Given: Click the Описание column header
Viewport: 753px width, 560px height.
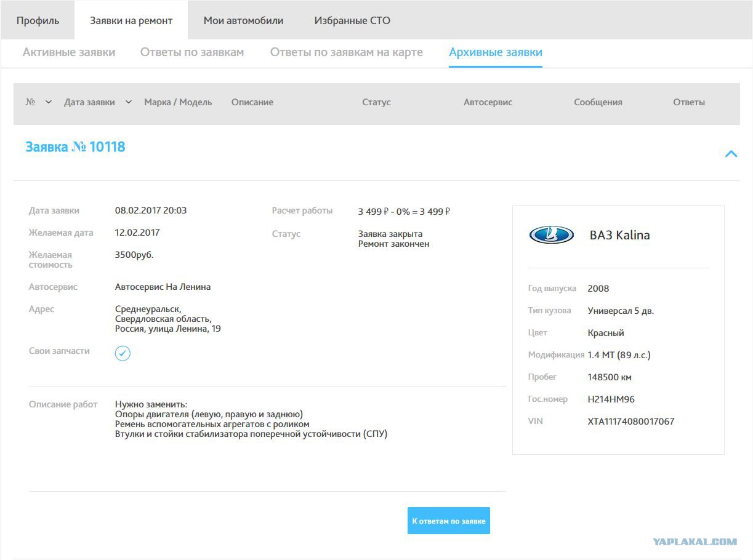Looking at the screenshot, I should point(252,102).
